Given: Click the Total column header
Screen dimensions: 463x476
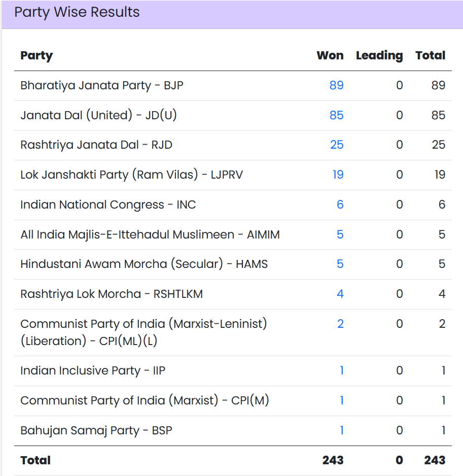Looking at the screenshot, I should coord(430,55).
